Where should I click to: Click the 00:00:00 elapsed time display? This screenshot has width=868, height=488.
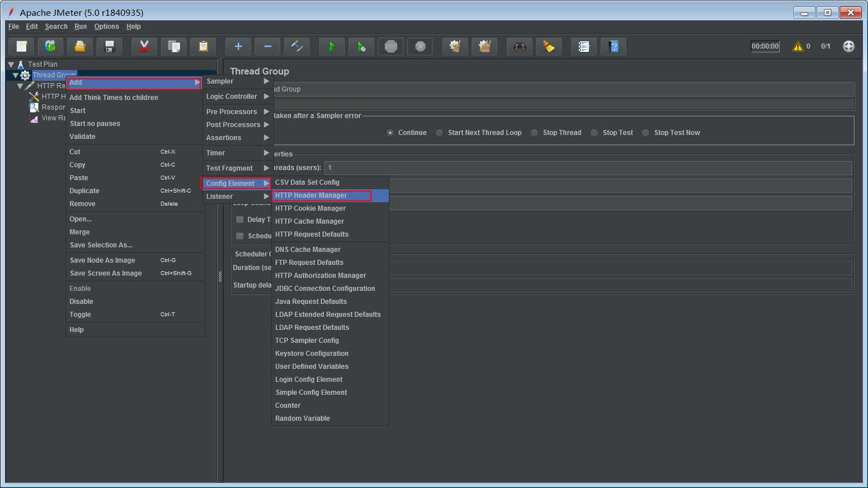pyautogui.click(x=765, y=46)
